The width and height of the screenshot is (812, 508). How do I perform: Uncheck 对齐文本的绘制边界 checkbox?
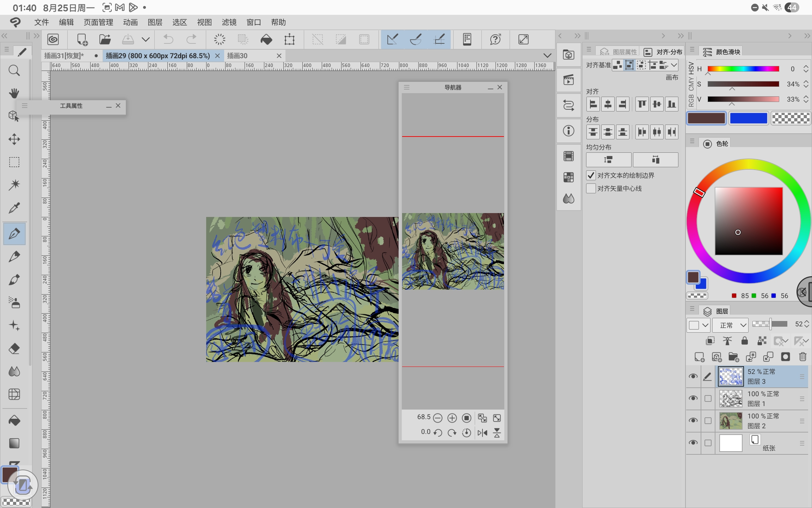(x=591, y=175)
